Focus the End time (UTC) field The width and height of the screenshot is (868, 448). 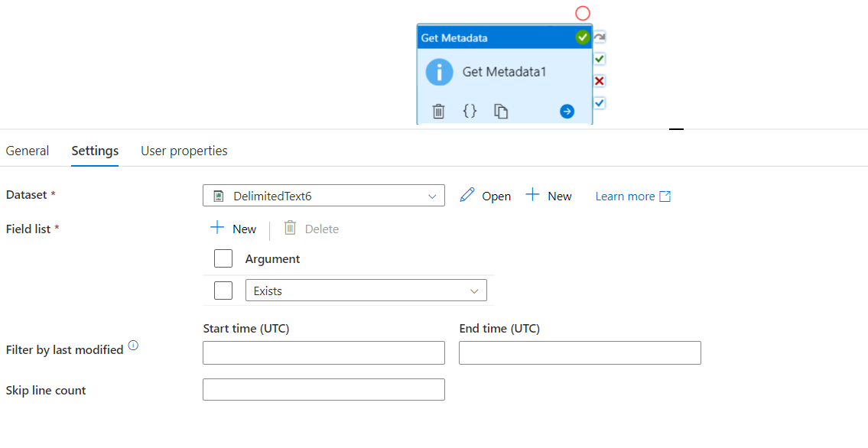pos(580,353)
